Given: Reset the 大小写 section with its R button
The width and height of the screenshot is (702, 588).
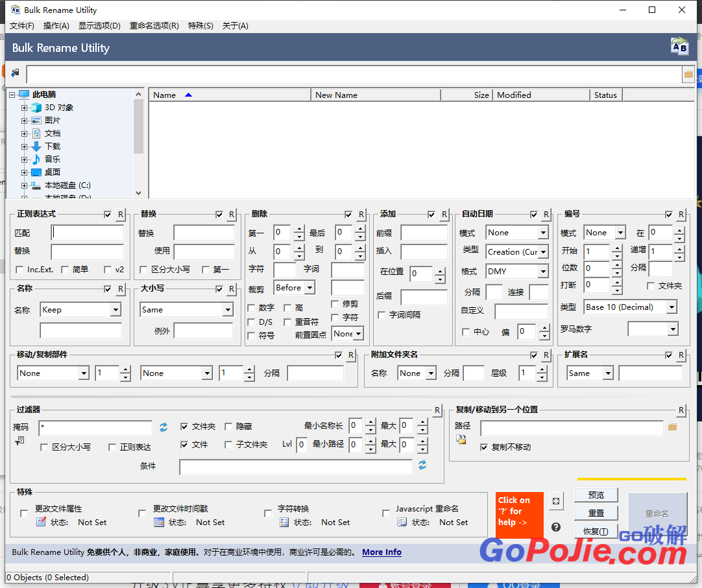Looking at the screenshot, I should coord(232,289).
